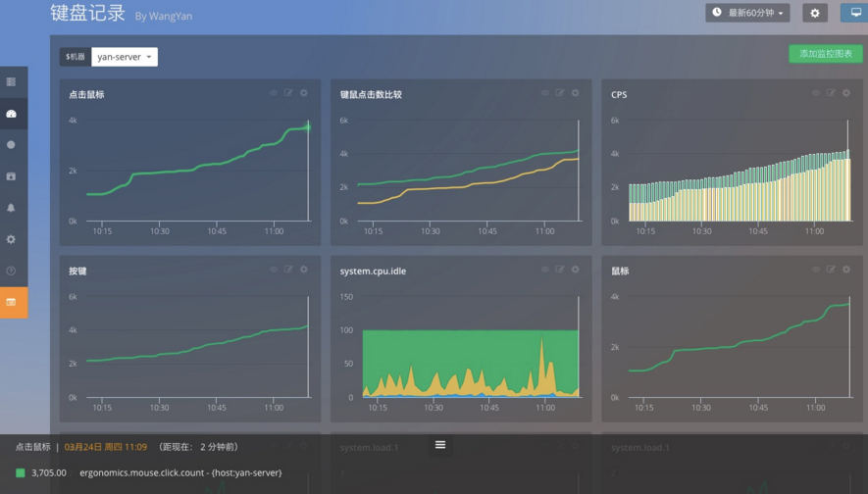
Task: Click the 鼠标 chart title
Action: point(620,272)
